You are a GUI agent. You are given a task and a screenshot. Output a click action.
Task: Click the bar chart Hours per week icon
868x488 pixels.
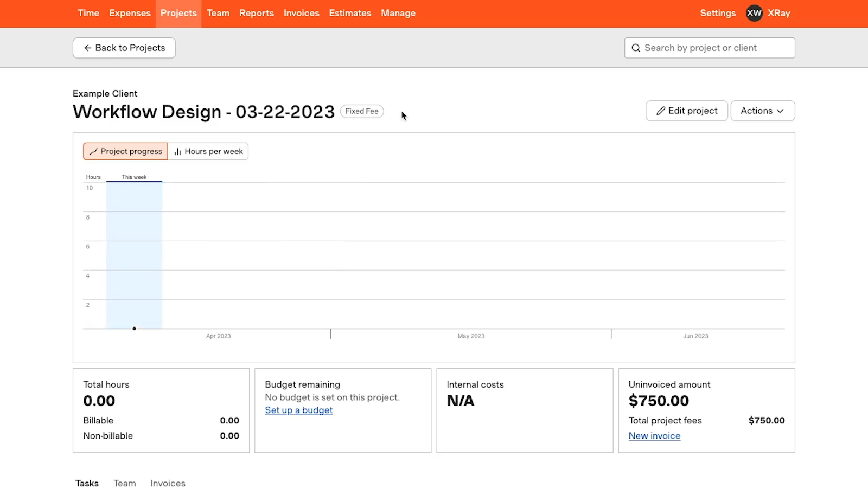click(177, 152)
